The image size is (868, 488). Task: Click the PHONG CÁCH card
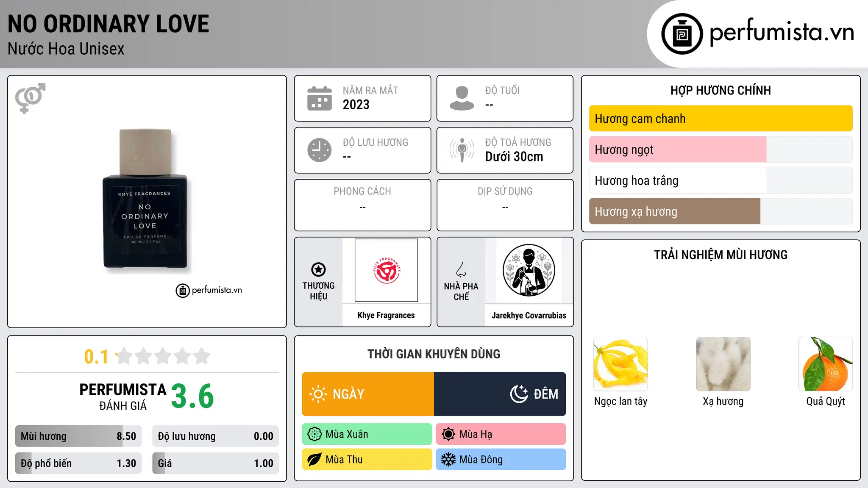tap(362, 205)
